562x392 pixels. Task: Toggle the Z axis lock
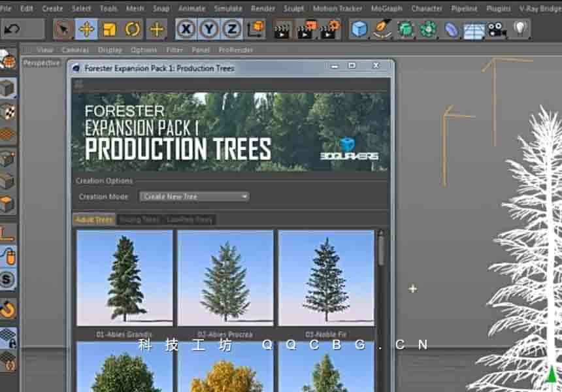(232, 29)
